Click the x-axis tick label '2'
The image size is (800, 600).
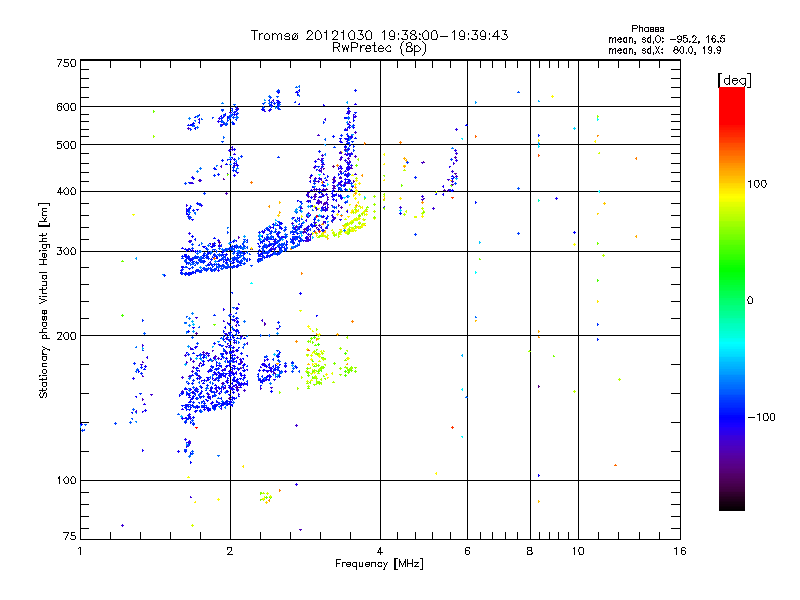coord(230,551)
